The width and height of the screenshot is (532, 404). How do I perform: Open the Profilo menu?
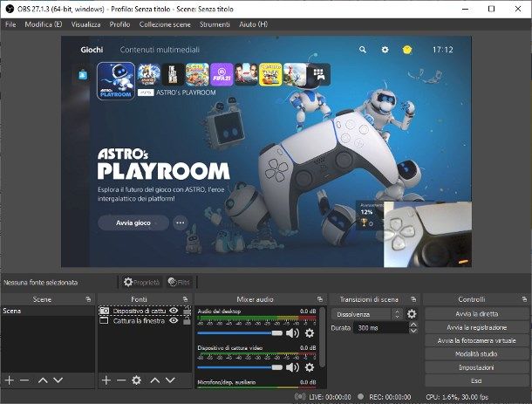click(x=119, y=24)
